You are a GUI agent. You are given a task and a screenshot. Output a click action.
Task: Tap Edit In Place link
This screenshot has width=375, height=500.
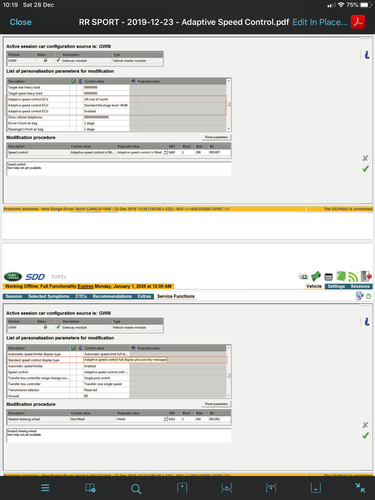click(320, 22)
